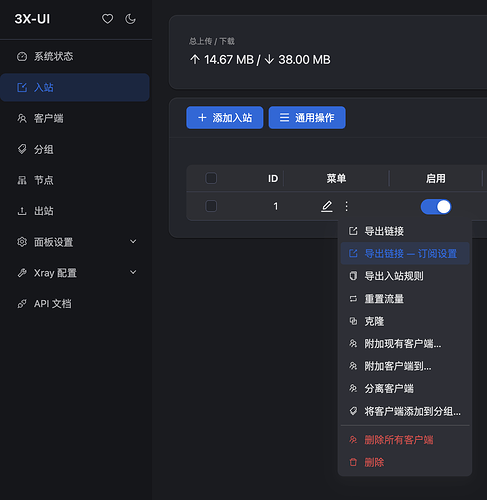Expand the Xray 配置 submenu

[75, 273]
